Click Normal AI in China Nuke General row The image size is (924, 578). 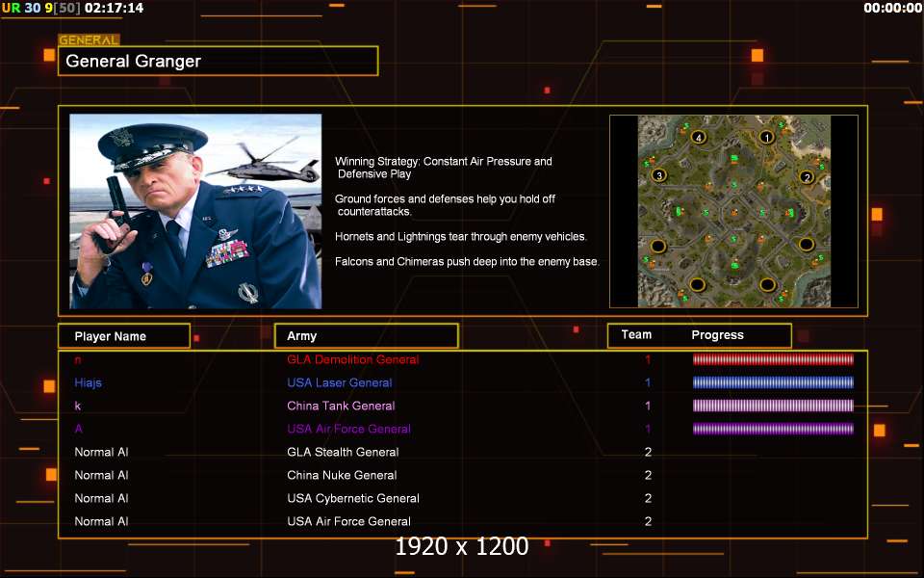(x=101, y=475)
